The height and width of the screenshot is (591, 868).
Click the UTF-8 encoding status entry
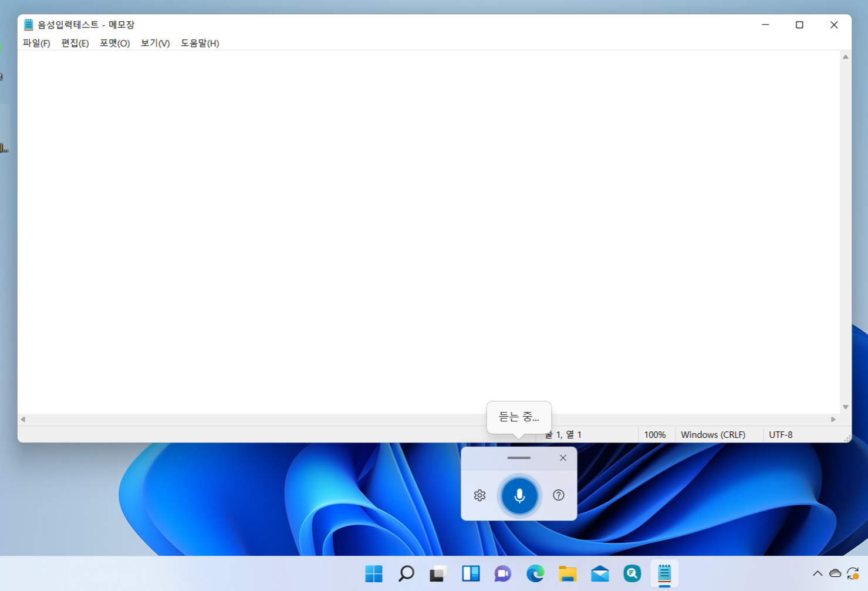pyautogui.click(x=781, y=435)
